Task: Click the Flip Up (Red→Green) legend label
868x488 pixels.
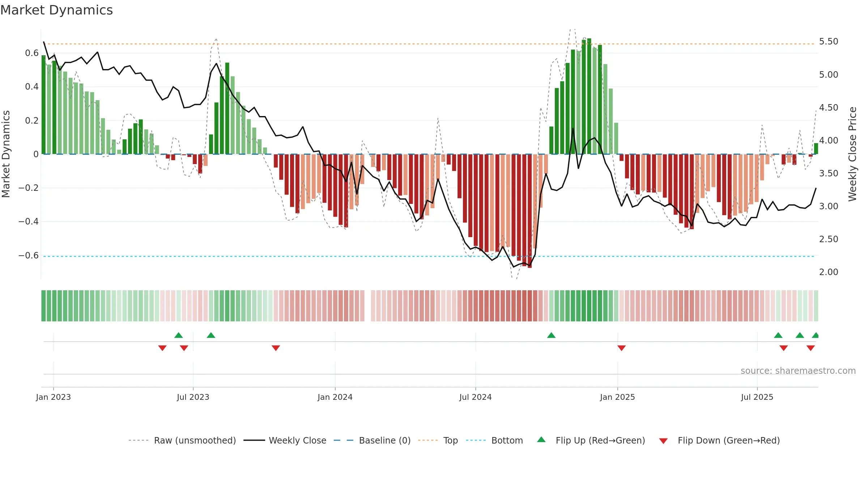Action: [x=600, y=440]
